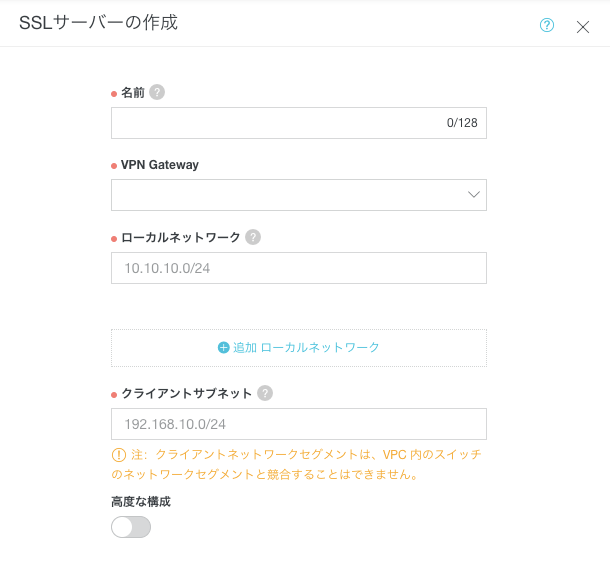Open the VPN Gateway dropdown

tap(299, 195)
